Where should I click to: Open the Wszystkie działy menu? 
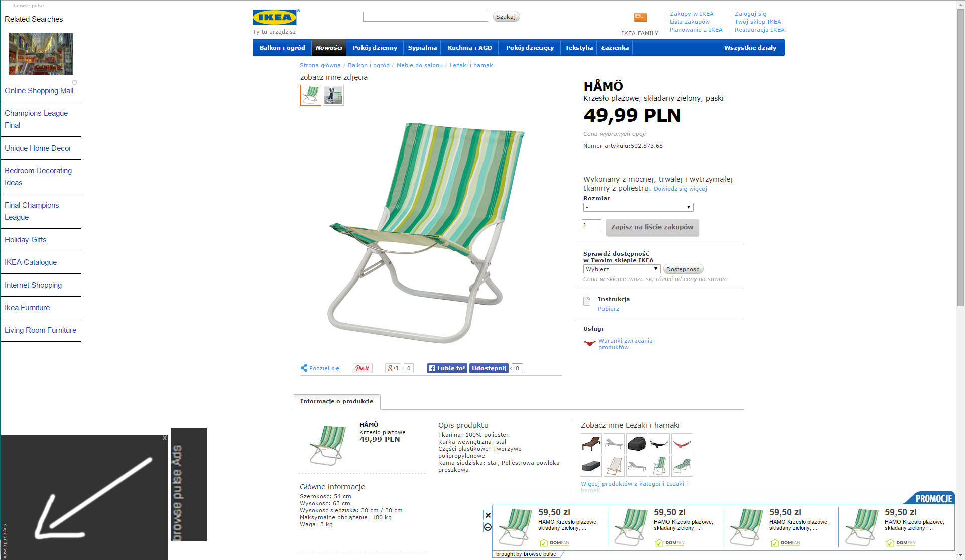(x=750, y=48)
